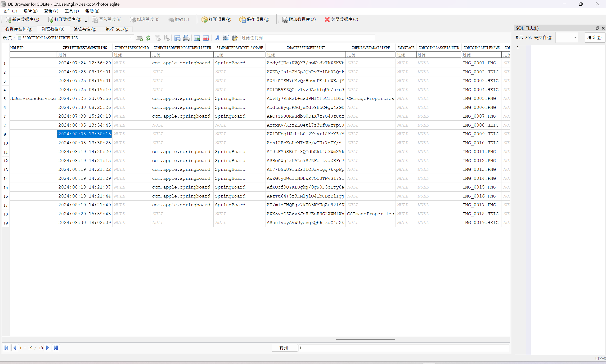Click the insert new record icon
The height and width of the screenshot is (364, 606).
point(197,38)
